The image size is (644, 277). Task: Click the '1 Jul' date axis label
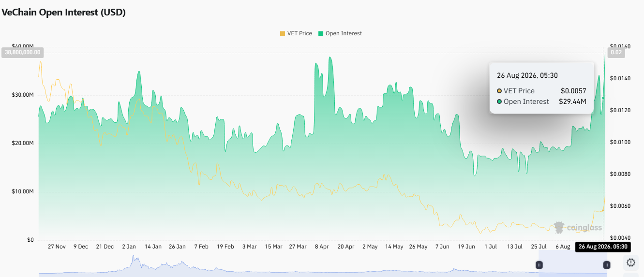(x=491, y=247)
